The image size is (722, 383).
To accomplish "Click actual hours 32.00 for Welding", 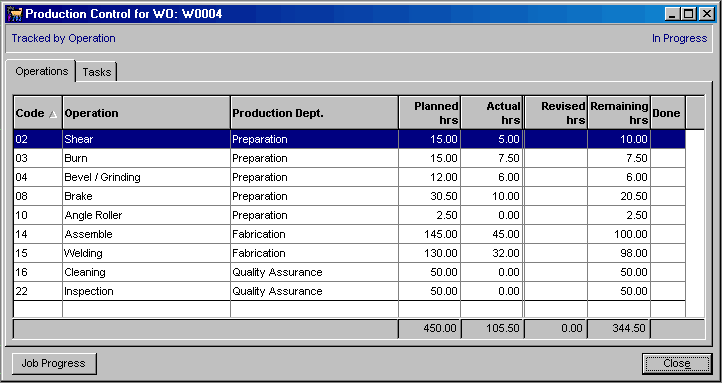I will (492, 253).
